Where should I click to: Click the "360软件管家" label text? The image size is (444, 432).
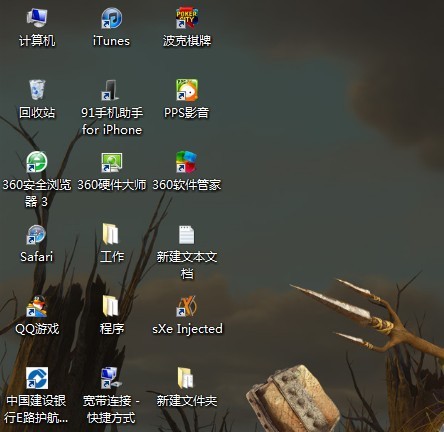(187, 185)
